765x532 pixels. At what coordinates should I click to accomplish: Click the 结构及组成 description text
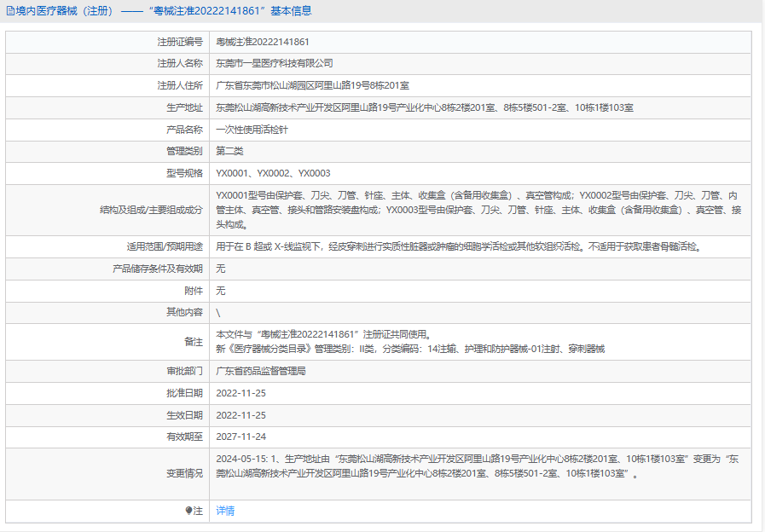coord(478,210)
